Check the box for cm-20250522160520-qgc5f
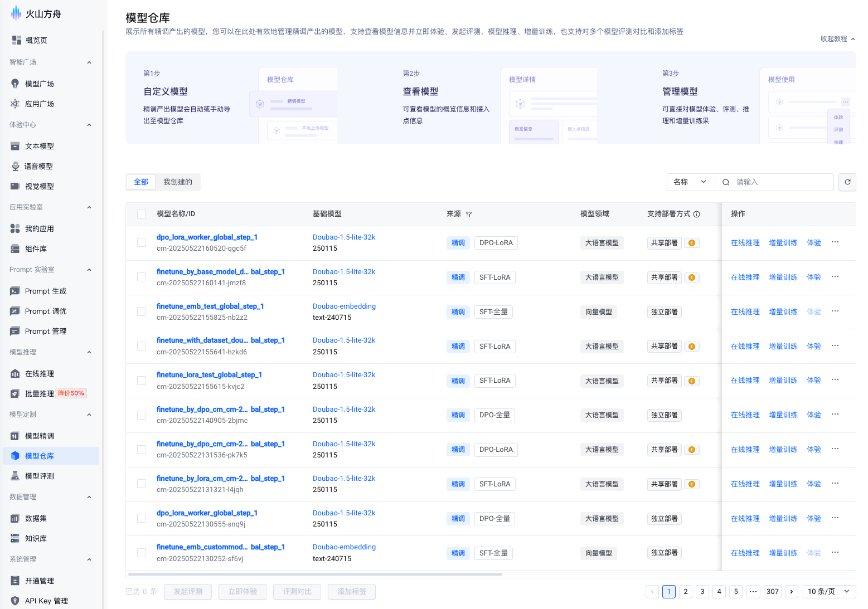 click(142, 243)
